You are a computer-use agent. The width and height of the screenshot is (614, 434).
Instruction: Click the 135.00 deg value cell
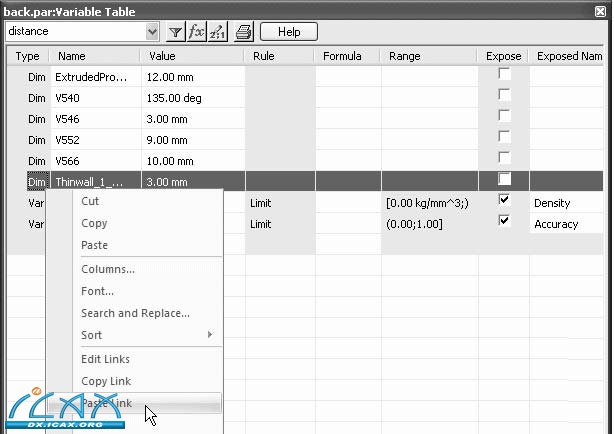click(x=193, y=98)
